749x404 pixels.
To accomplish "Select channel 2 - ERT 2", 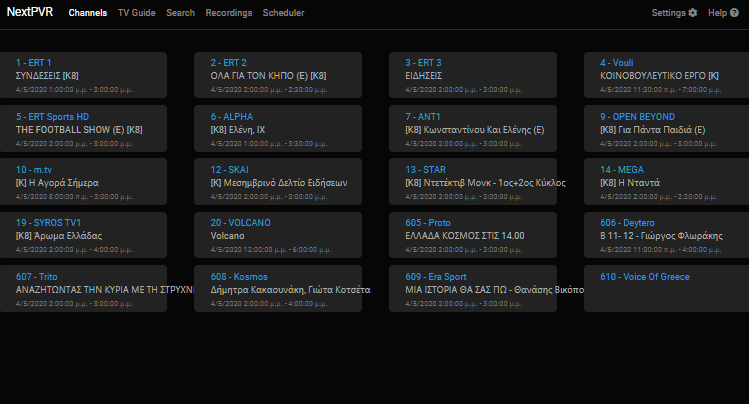I will (x=229, y=63).
